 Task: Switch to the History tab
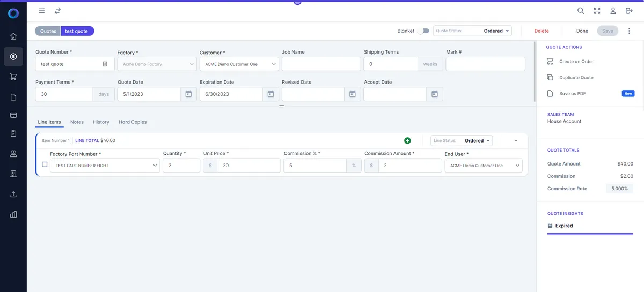pos(101,122)
